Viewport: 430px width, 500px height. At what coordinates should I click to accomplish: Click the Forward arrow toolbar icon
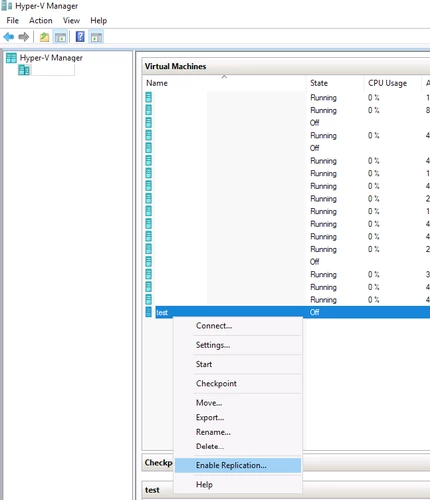pos(23,37)
